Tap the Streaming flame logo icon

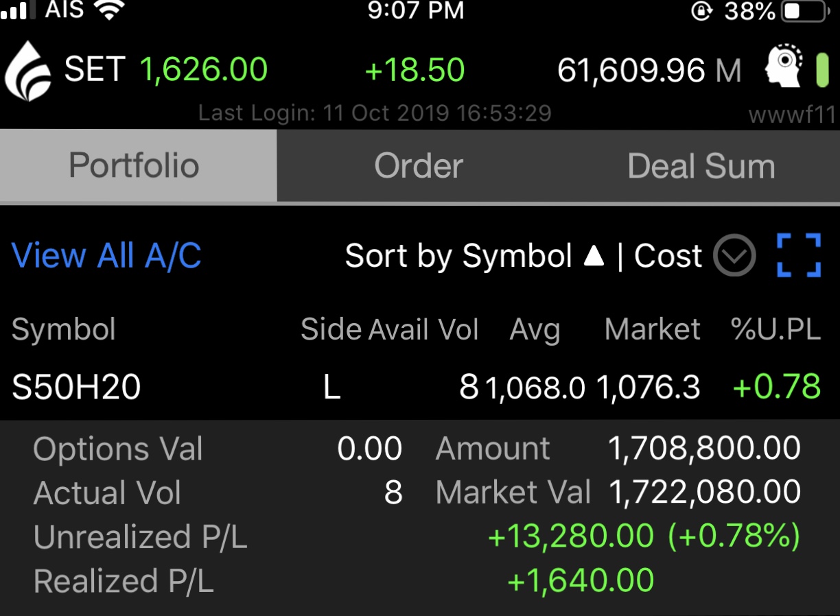point(28,71)
